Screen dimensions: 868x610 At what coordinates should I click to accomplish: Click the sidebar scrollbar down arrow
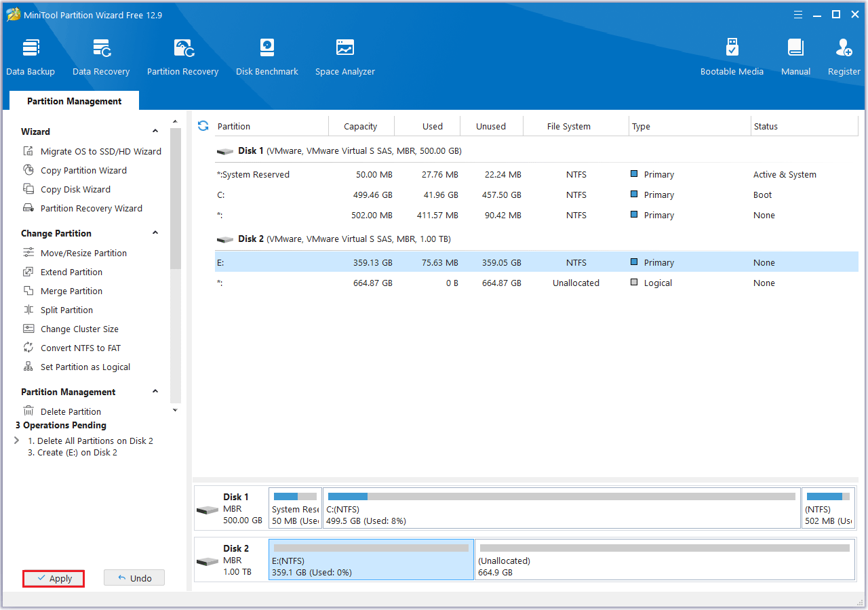(x=176, y=410)
